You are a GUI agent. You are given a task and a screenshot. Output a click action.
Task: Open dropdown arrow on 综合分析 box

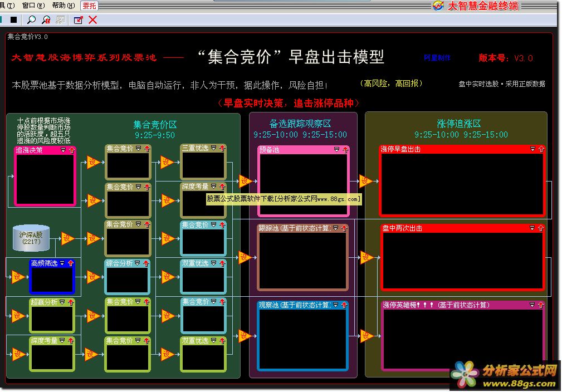point(137,263)
